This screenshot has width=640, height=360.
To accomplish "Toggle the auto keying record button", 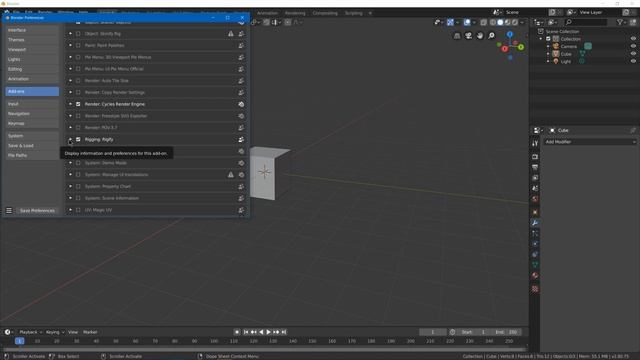I will pyautogui.click(x=237, y=332).
